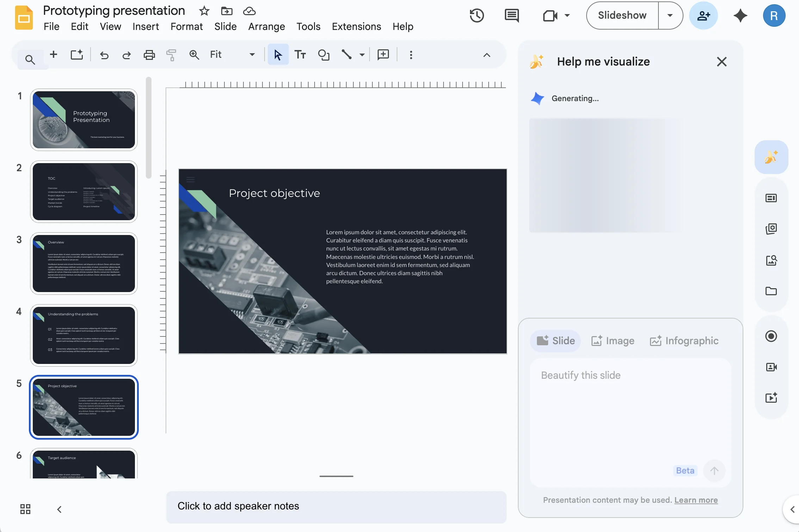Expand the Slideshow options dropdown arrow
This screenshot has width=799, height=532.
(670, 16)
